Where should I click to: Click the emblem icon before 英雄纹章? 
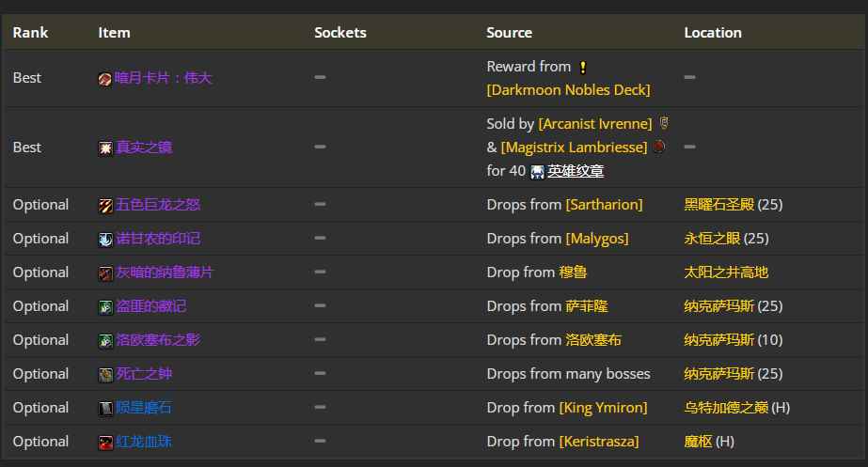(x=537, y=171)
